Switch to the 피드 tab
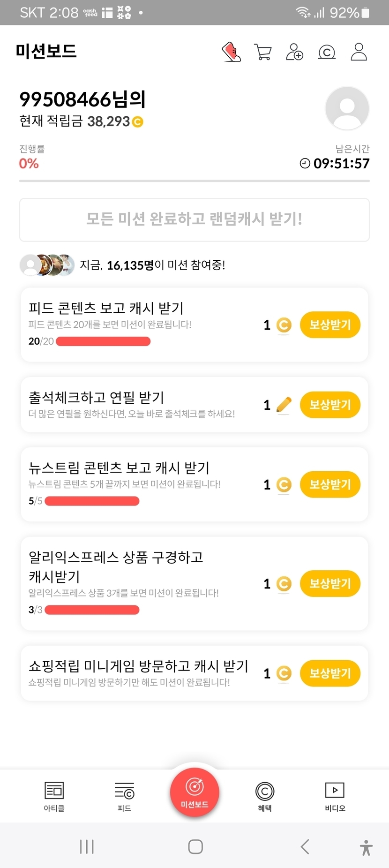 click(x=124, y=796)
